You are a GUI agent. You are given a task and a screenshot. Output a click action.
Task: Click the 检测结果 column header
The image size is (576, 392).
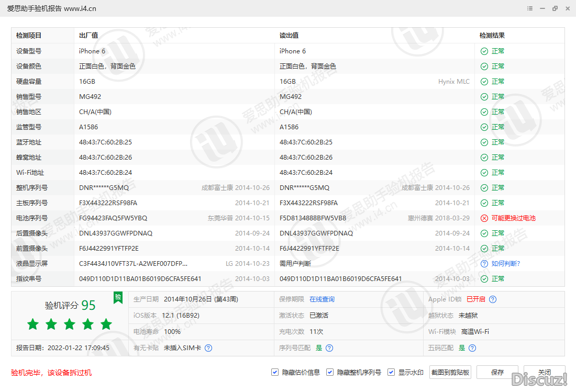[492, 36]
